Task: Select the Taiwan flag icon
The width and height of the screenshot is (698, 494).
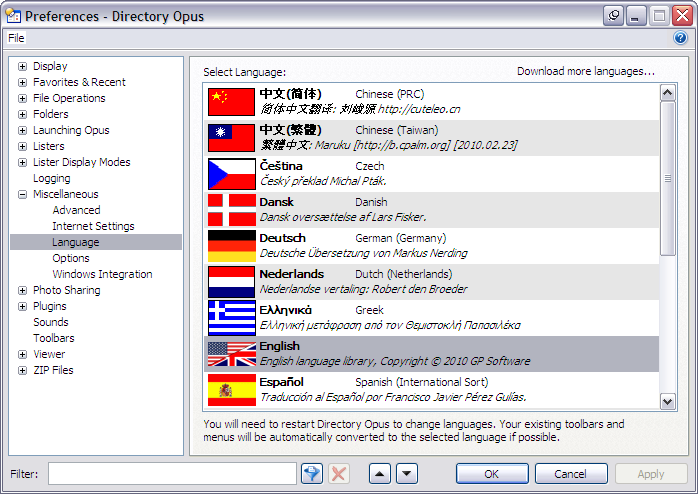Action: [231, 138]
